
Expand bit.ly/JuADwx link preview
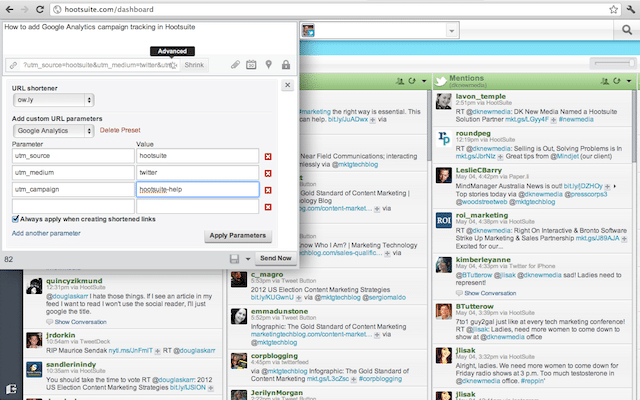373,120
